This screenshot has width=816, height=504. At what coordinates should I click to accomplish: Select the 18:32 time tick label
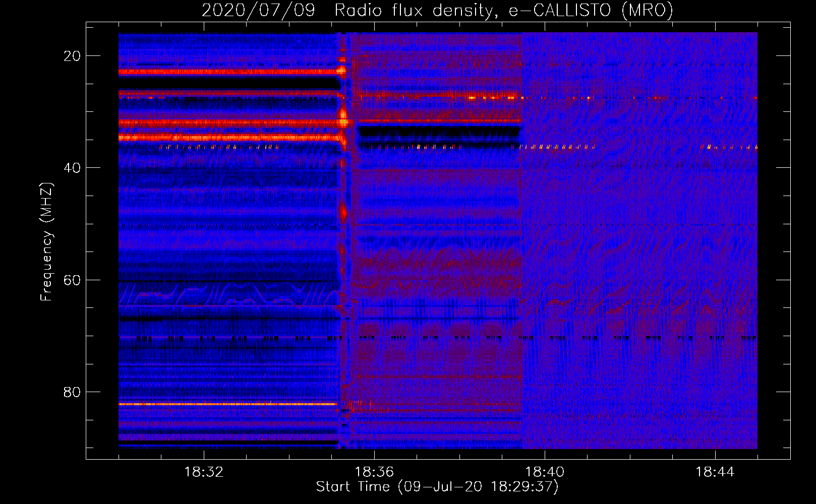coord(204,472)
